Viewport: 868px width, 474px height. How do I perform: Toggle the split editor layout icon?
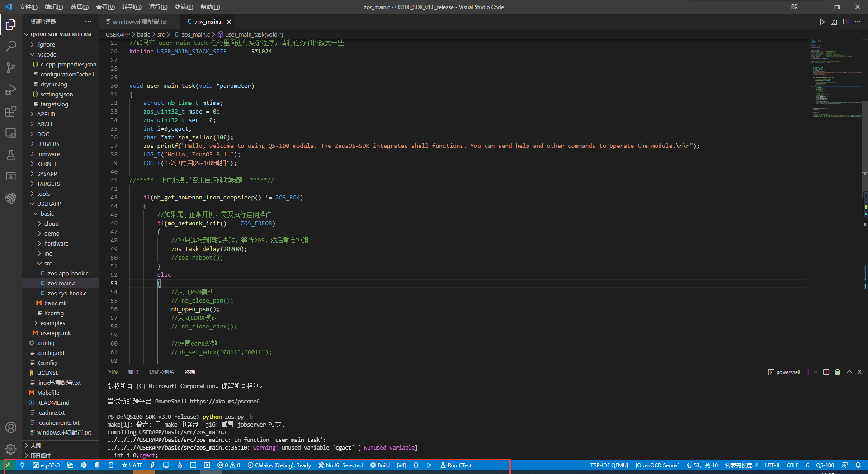point(846,21)
